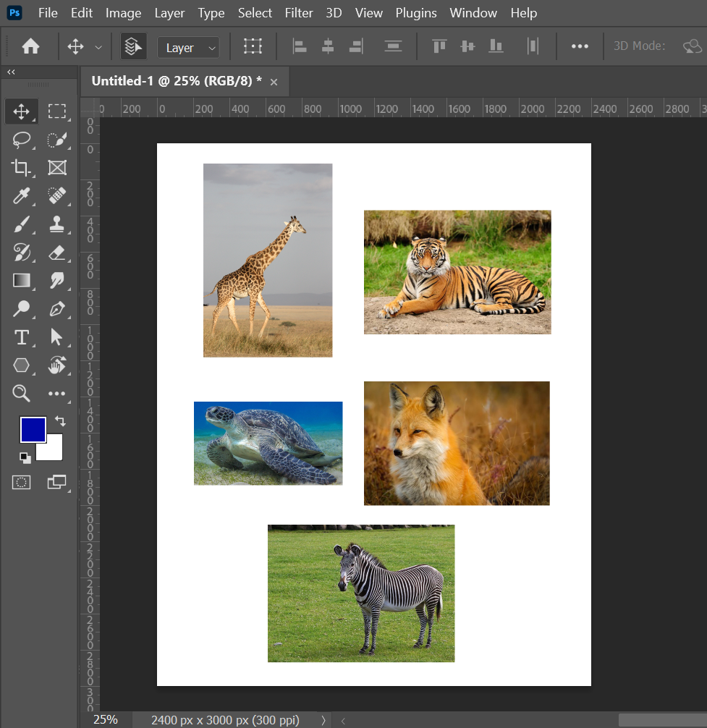Select the Pen tool
This screenshot has height=728, width=707.
(56, 309)
